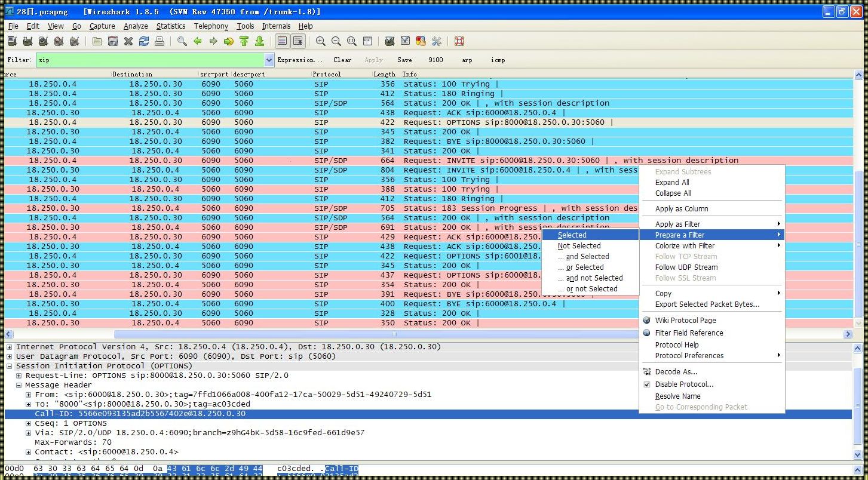Open the Statistics menu
The height and width of the screenshot is (480, 868).
[x=171, y=26]
